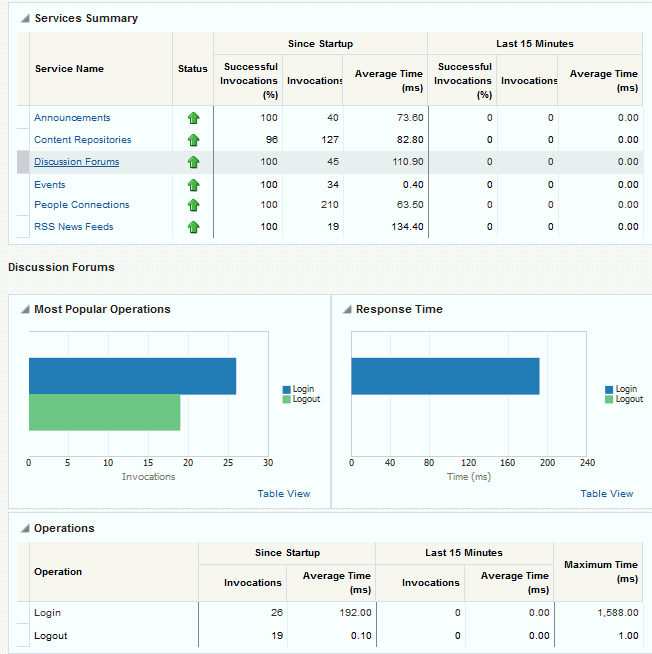652x654 pixels.
Task: Collapse the Most Popular Operations panel
Action: (25, 310)
